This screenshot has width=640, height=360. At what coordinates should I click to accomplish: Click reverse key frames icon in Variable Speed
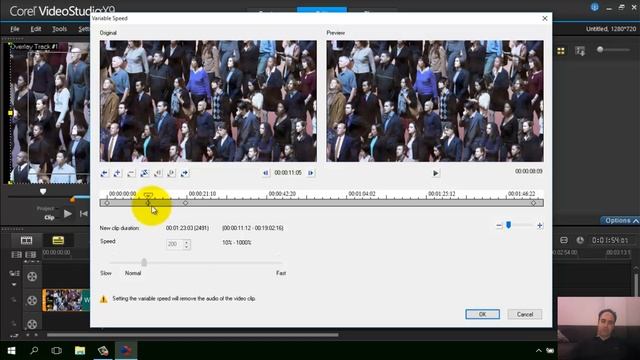point(144,173)
